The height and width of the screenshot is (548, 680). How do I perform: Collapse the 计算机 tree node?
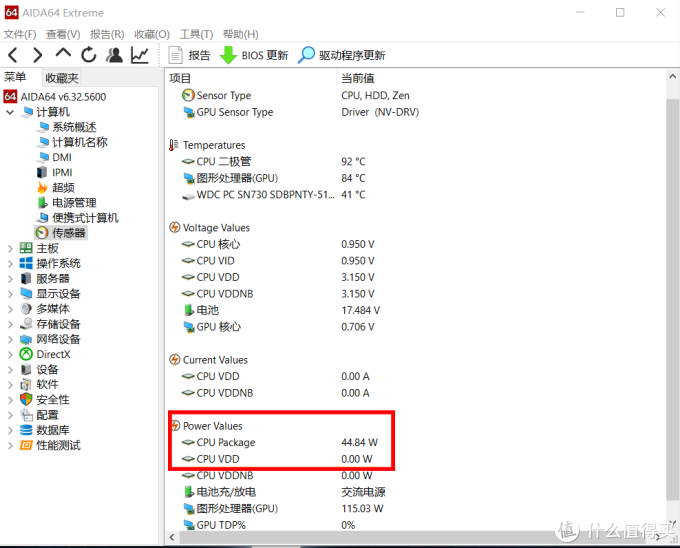tap(9, 112)
